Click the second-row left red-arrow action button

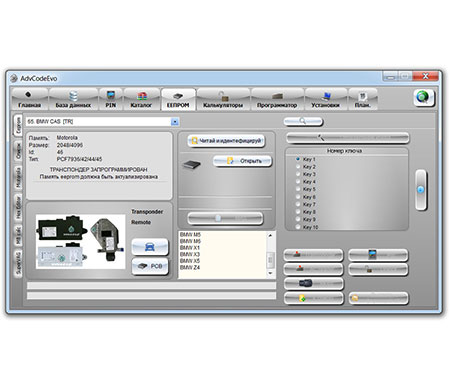tap(313, 269)
